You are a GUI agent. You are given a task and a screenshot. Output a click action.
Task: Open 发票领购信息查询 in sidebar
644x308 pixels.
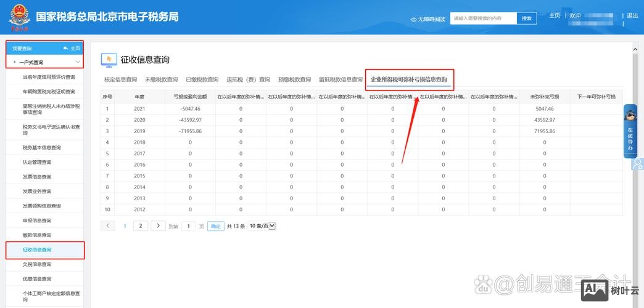pos(41,206)
